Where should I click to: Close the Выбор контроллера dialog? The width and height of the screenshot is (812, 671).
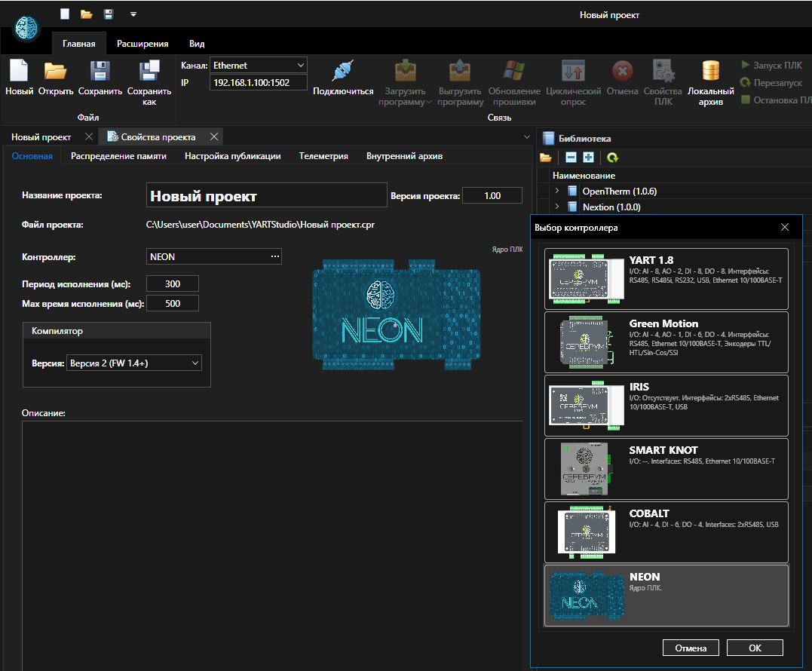(x=785, y=227)
